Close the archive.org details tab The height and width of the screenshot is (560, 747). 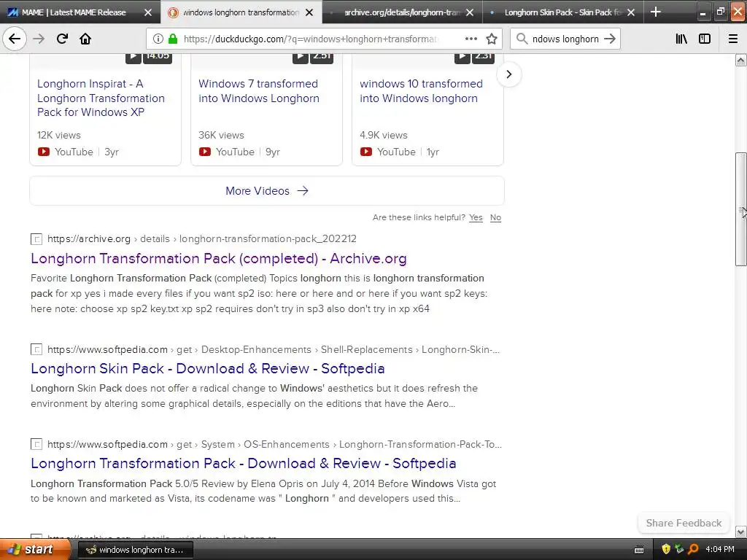tap(471, 12)
